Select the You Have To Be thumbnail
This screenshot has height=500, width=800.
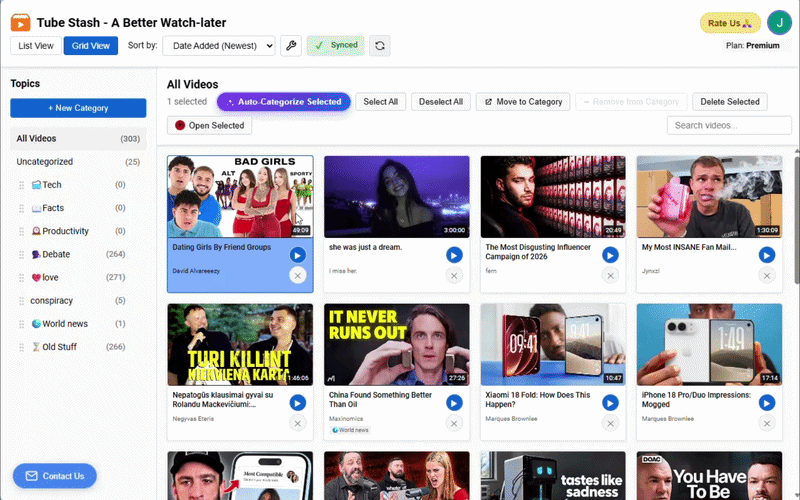pyautogui.click(x=709, y=476)
